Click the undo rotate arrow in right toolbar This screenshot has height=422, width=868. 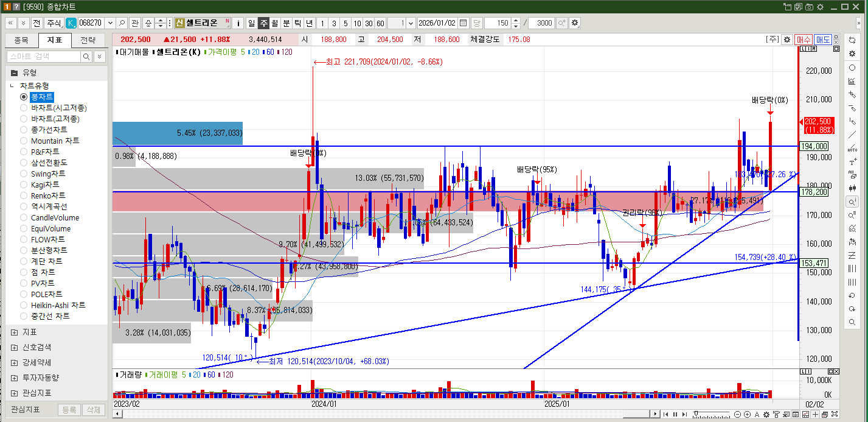click(x=852, y=295)
